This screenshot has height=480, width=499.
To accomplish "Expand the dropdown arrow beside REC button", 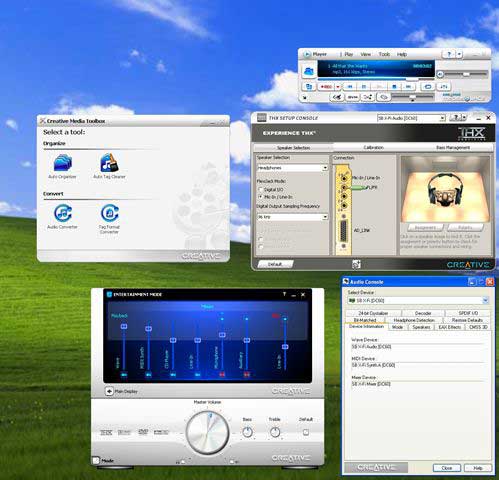I will pos(338,87).
